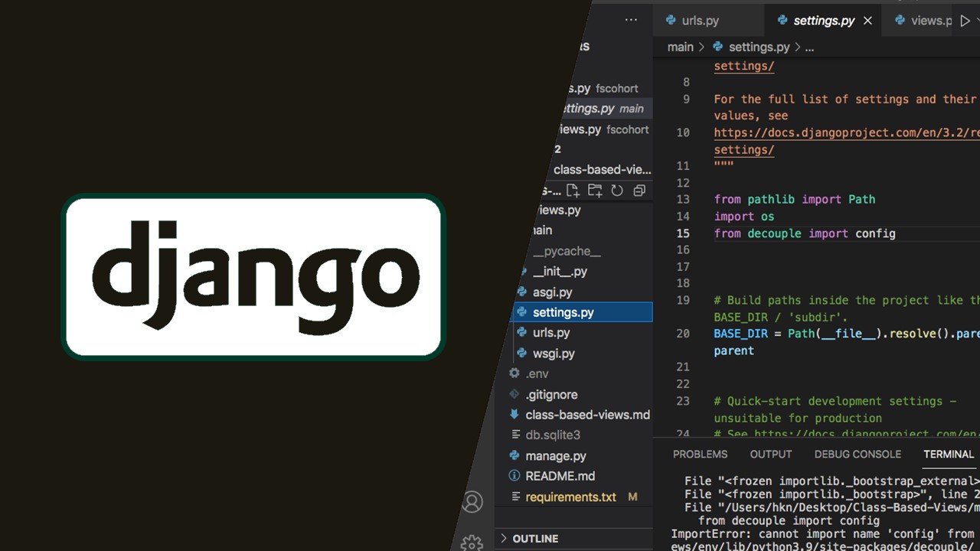The width and height of the screenshot is (980, 551).
Task: Click the git icon beside .gitignore
Action: (514, 394)
